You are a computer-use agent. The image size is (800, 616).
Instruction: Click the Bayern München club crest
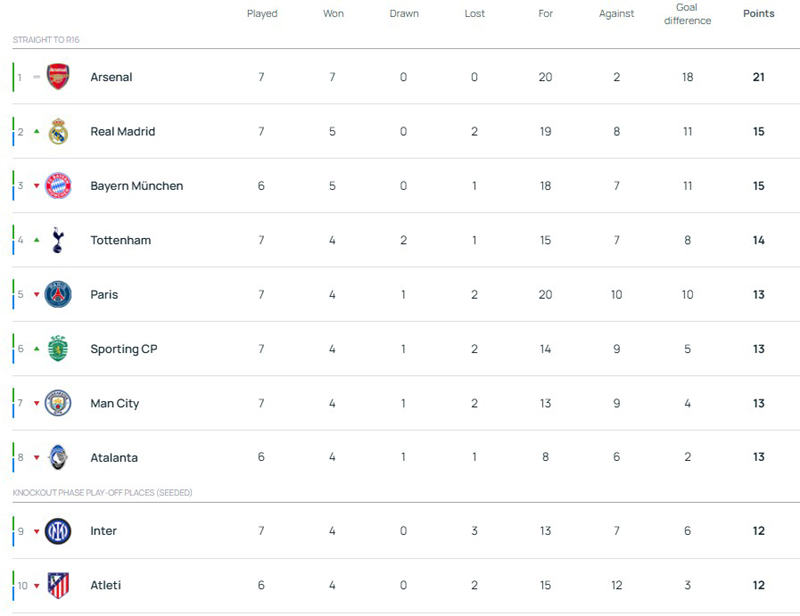point(58,186)
